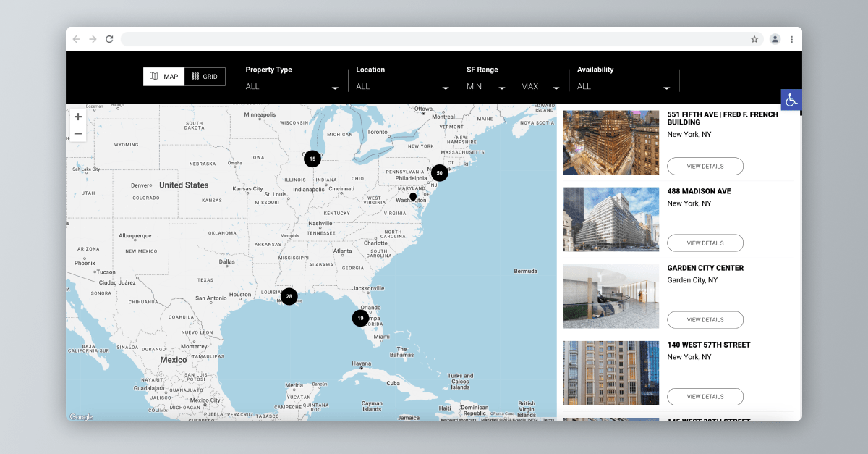Click the Garden City Center photo
The height and width of the screenshot is (454, 868).
point(610,296)
